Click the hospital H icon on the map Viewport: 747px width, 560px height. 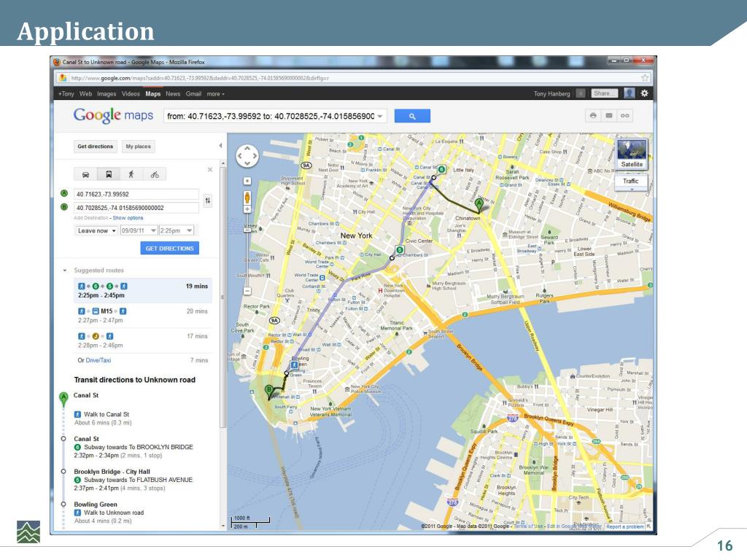tap(380, 290)
